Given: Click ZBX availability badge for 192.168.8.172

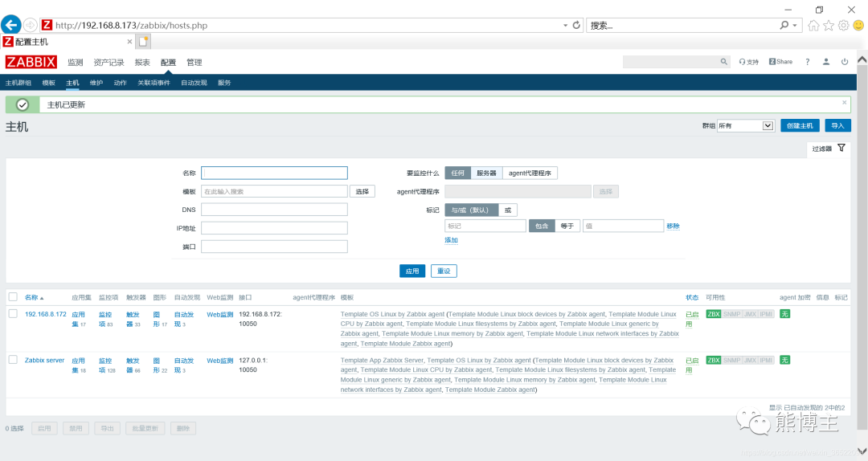Looking at the screenshot, I should click(714, 314).
